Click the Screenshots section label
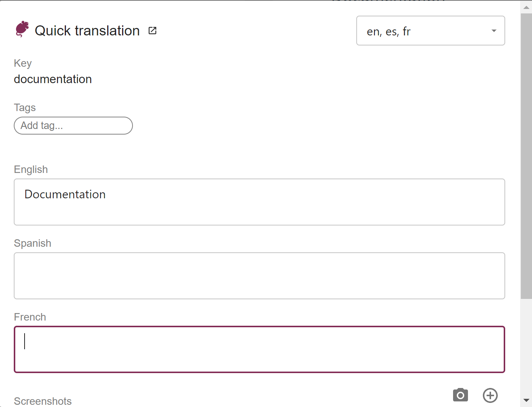Screen dimensions: 532x407 point(42,401)
